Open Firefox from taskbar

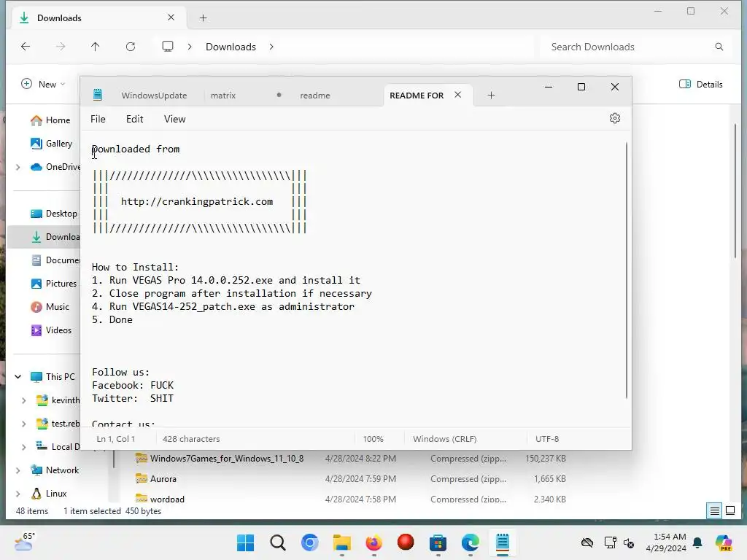click(374, 542)
